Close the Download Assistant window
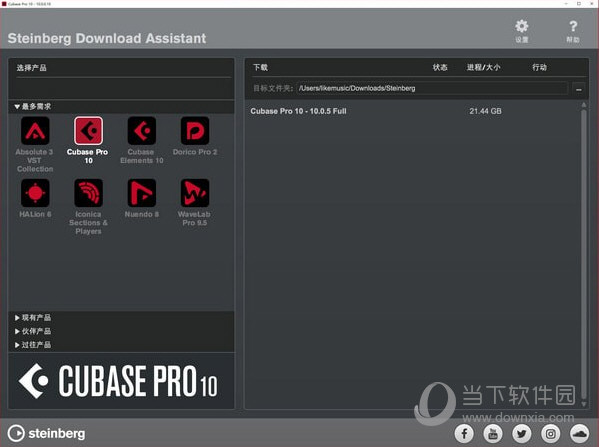 [591, 3]
